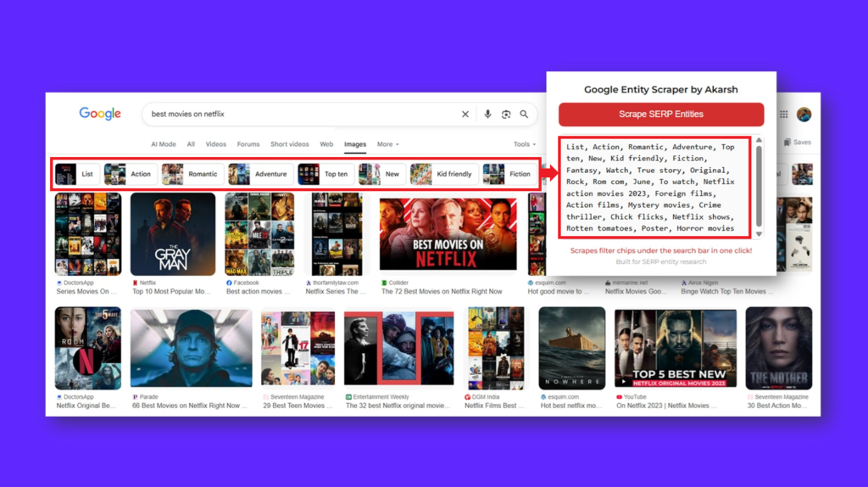Toggle the Romantic filter chip
Screen dimensions: 868x487
pyautogui.click(x=192, y=174)
